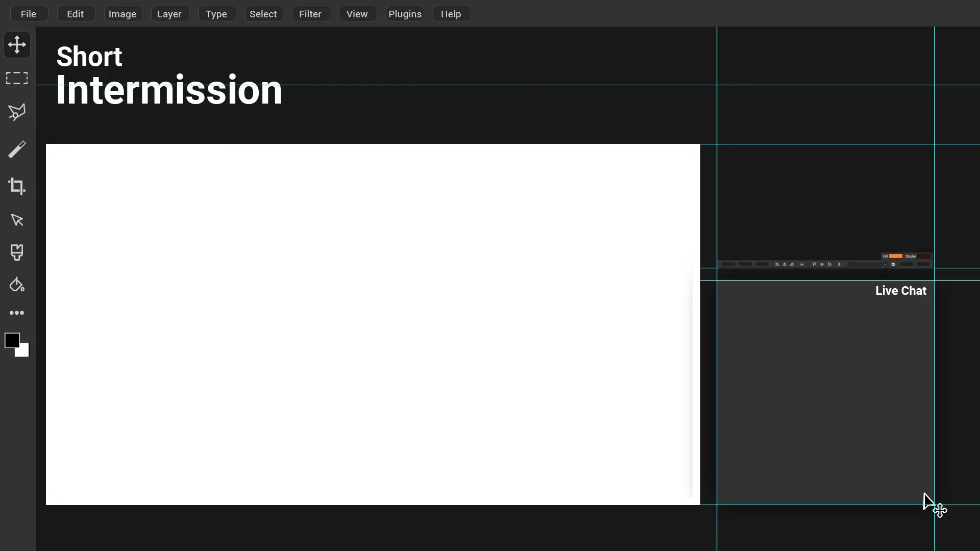Open the Filter menu
Image resolution: width=980 pixels, height=551 pixels.
point(310,14)
